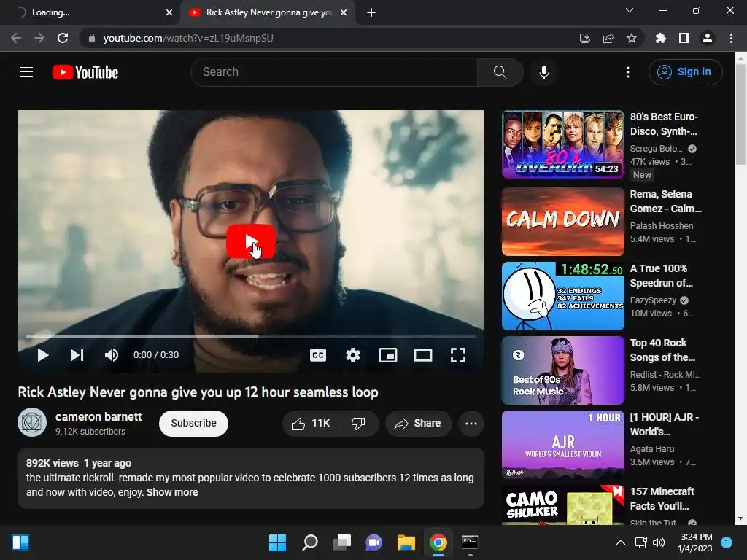Open player settings gear
This screenshot has height=560, width=747.
coord(353,355)
